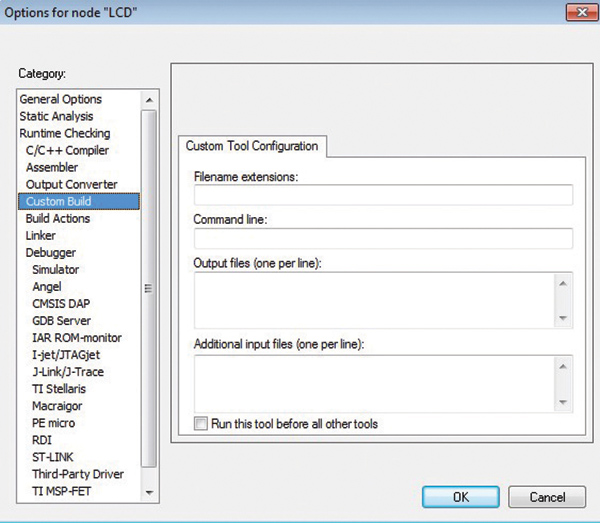Open the C/C++ Compiler category

(x=67, y=150)
